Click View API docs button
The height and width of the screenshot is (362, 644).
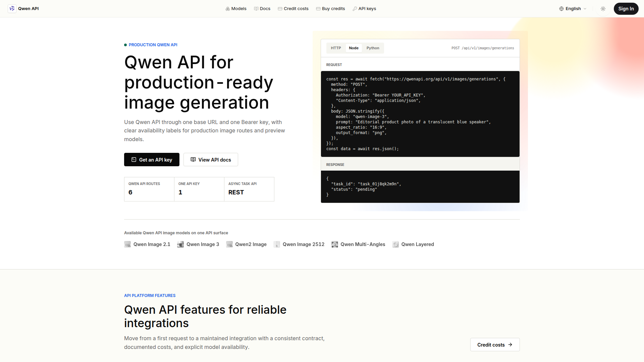coord(211,160)
